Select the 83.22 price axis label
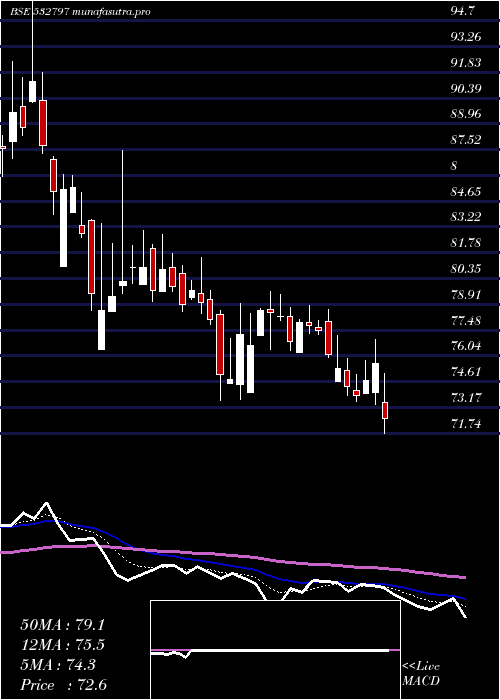Image resolution: width=500 pixels, height=700 pixels. tap(467, 217)
